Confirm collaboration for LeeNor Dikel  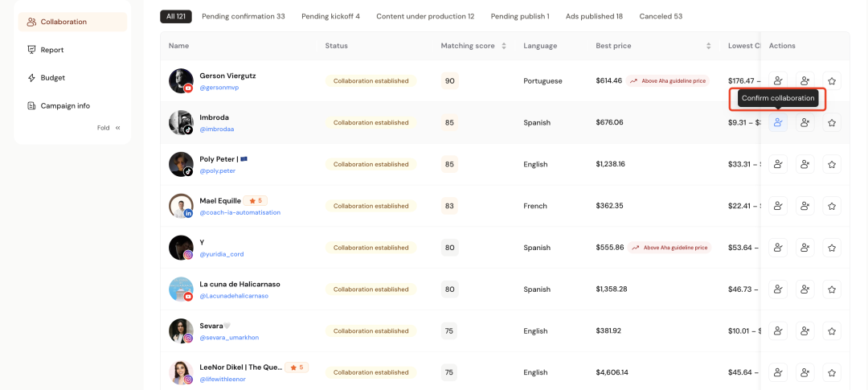coord(777,373)
